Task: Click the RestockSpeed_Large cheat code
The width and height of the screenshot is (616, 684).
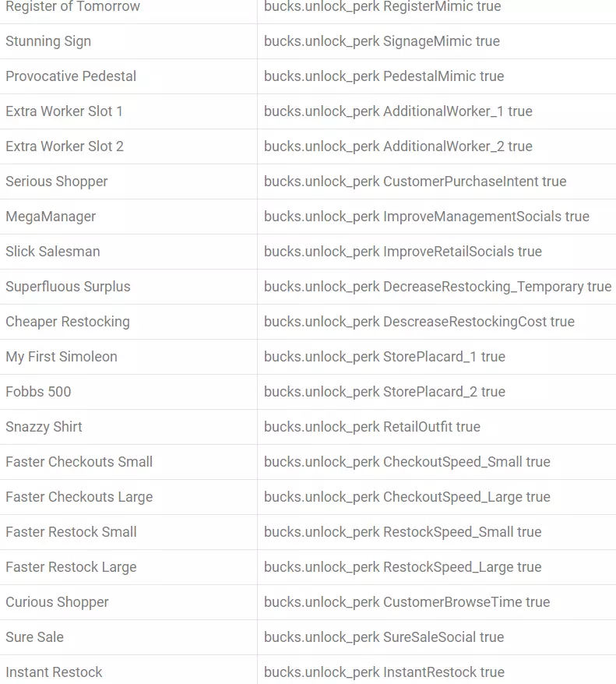Action: click(403, 567)
